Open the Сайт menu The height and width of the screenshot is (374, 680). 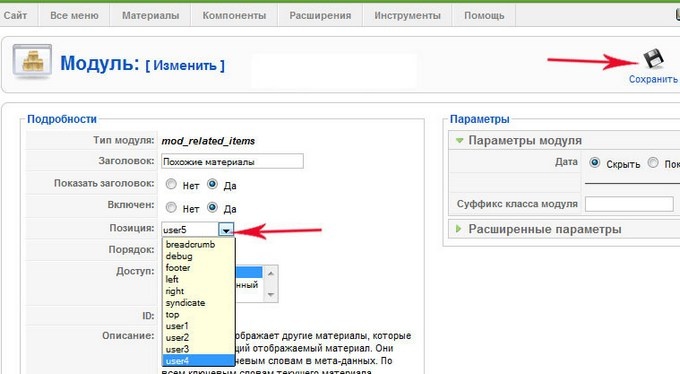pyautogui.click(x=16, y=15)
